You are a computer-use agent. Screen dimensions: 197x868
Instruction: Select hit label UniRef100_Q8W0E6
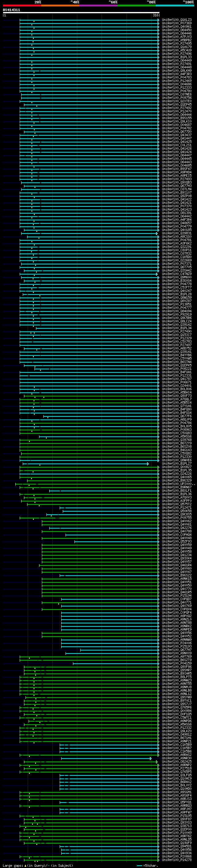(177, 460)
